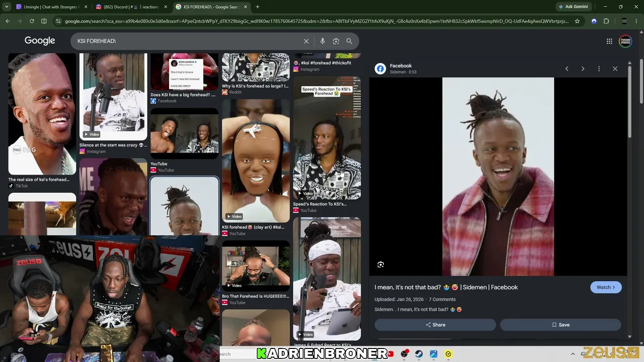Open the Google account avatar

625,41
